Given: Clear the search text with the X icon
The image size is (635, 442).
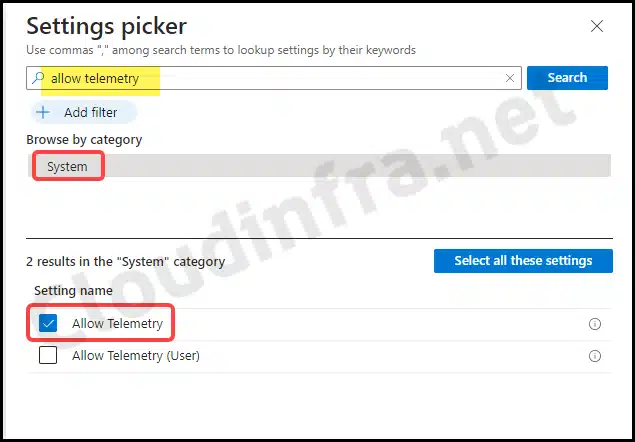Looking at the screenshot, I should click(510, 78).
